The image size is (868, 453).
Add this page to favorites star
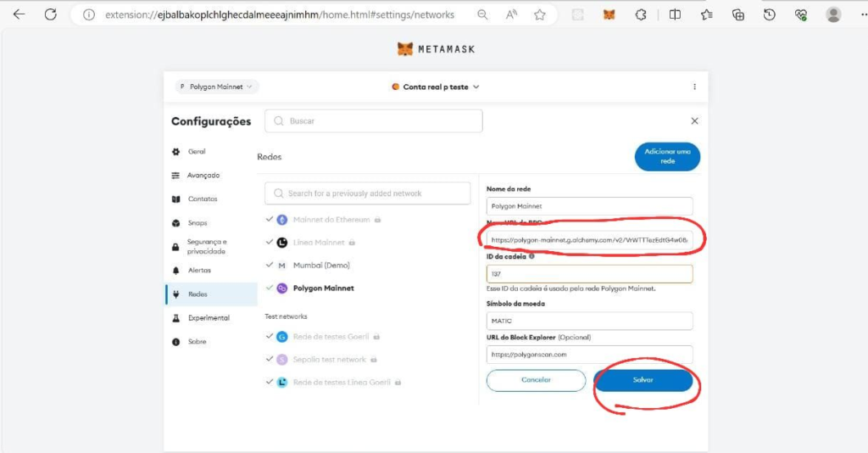coord(540,15)
